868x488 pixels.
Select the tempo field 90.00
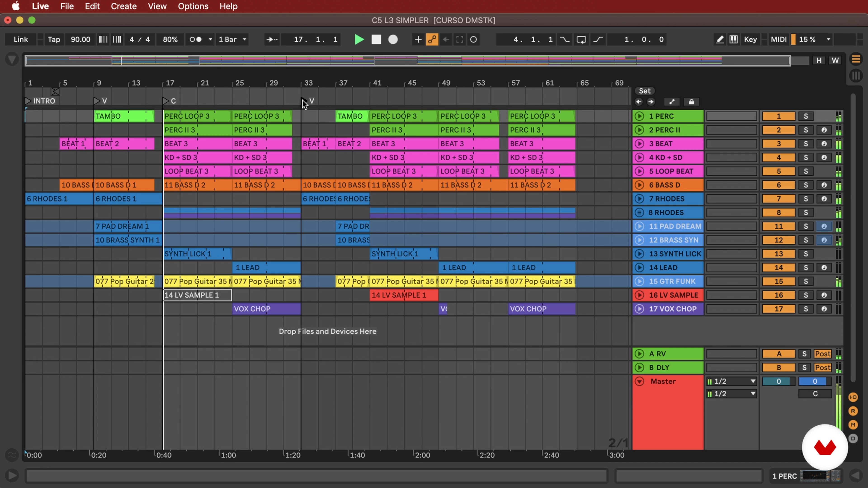point(80,39)
